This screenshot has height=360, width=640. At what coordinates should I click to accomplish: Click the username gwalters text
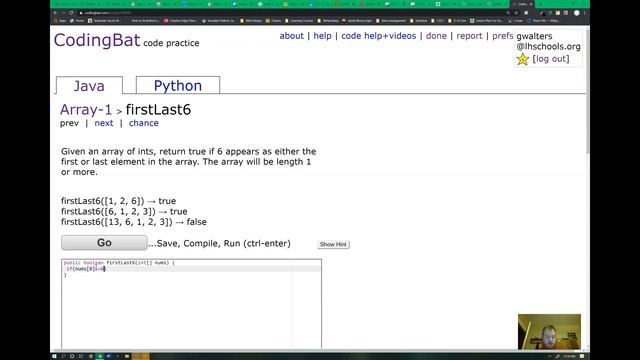pos(534,36)
